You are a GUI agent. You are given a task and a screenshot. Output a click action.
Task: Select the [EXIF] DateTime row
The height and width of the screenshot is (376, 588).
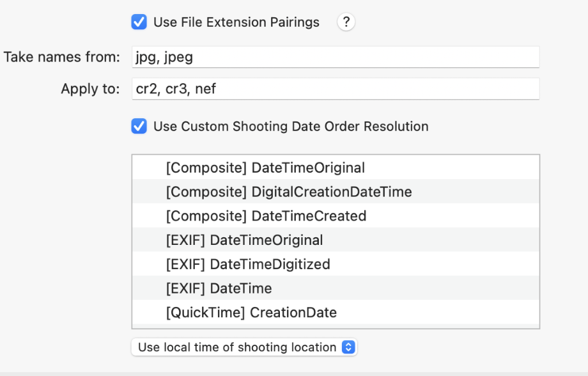pos(336,288)
